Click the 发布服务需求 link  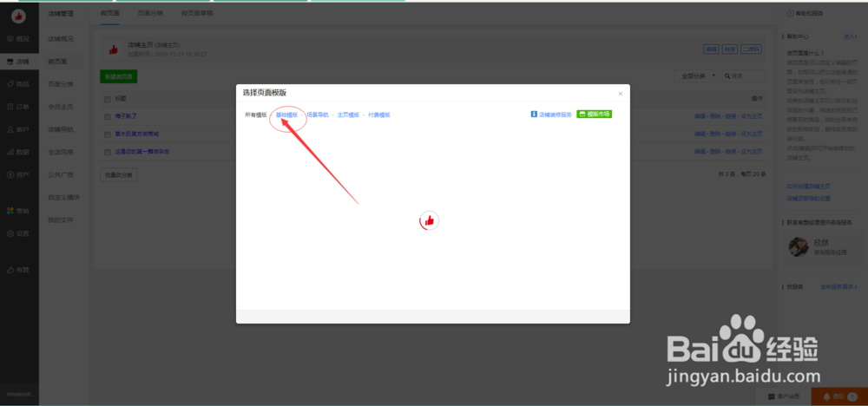(838, 286)
